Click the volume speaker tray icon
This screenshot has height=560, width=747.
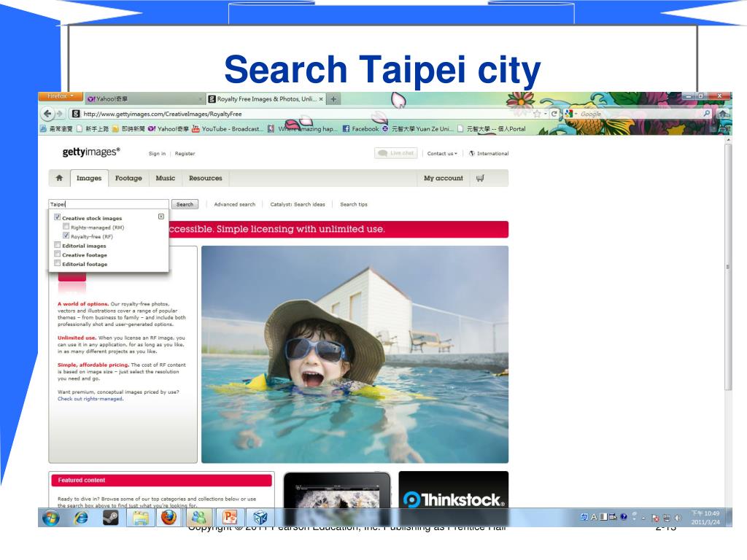click(678, 518)
